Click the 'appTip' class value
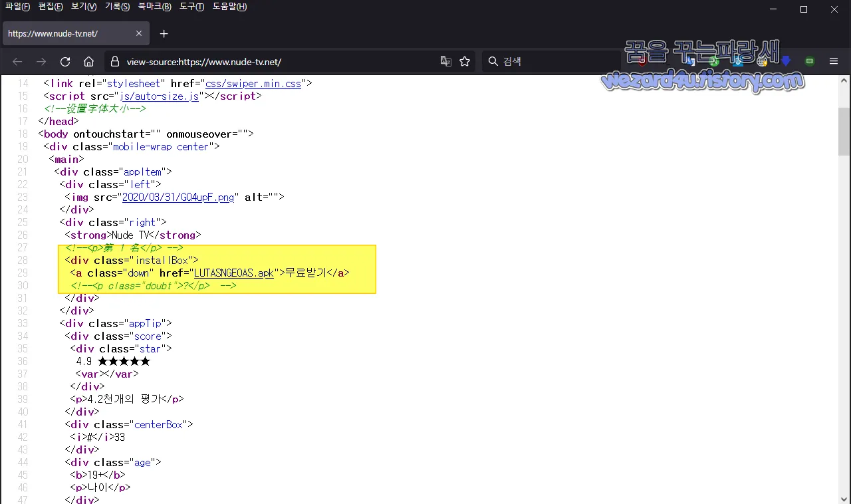Image resolution: width=851 pixels, height=504 pixels. [x=146, y=324]
